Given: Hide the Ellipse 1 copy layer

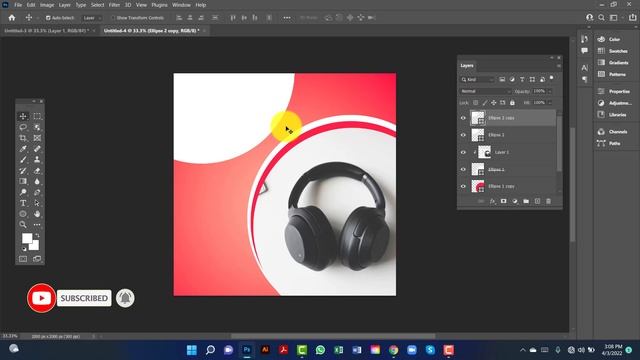Looking at the screenshot, I should click(463, 187).
